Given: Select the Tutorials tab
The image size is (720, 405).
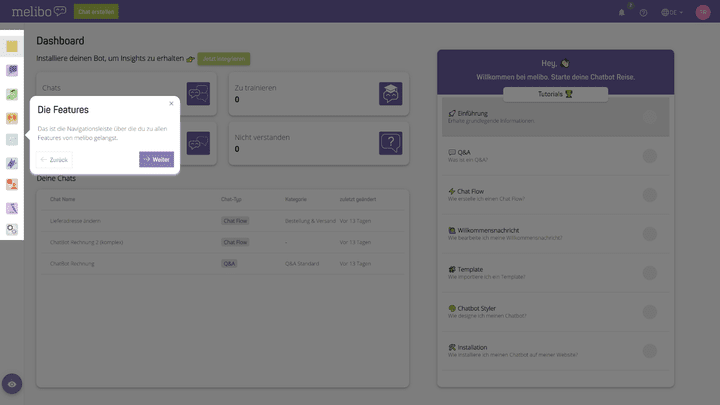Looking at the screenshot, I should 555,94.
